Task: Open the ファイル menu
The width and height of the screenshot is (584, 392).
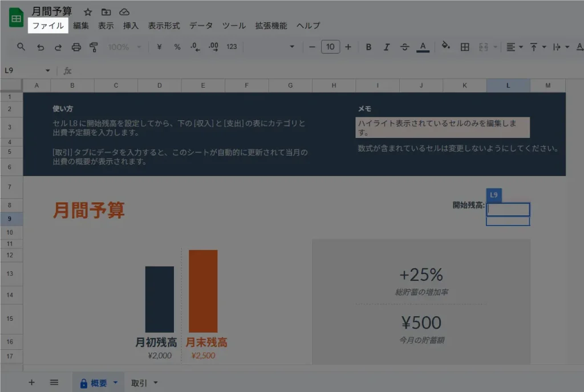Action: pos(48,26)
